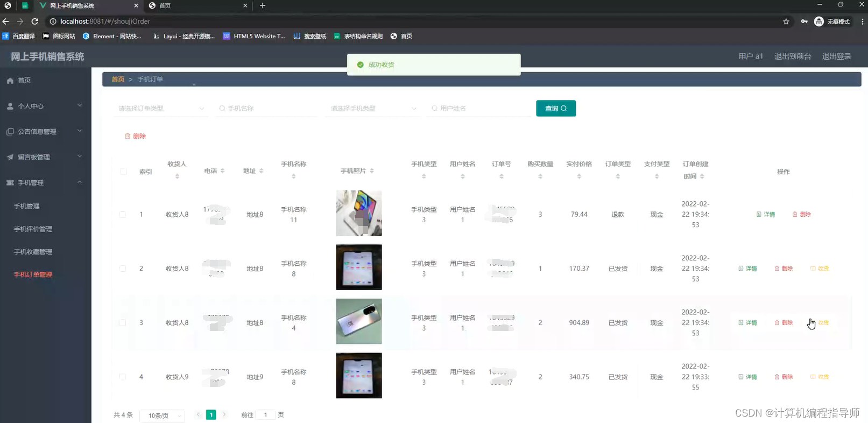Expand 公告信息管理 sidebar menu
The height and width of the screenshot is (423, 868).
pos(46,131)
